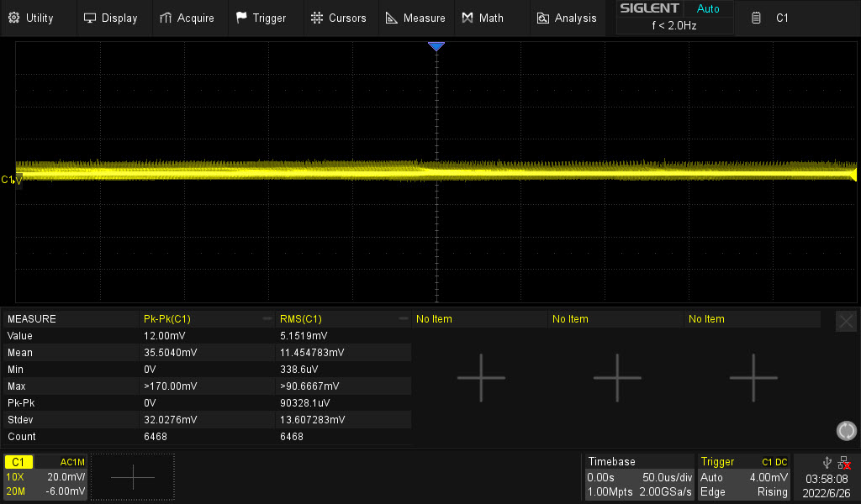Open the C1 channel settings box
Screen dimensions: 861x504
(x=45, y=477)
